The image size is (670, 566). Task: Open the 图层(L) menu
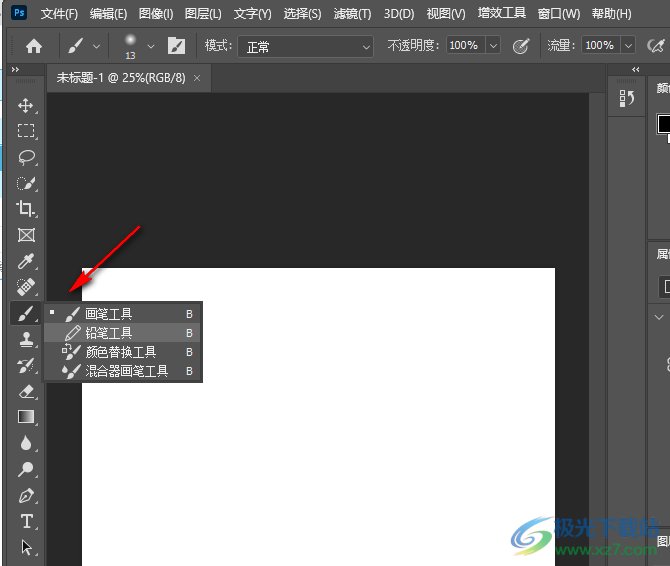(x=203, y=14)
